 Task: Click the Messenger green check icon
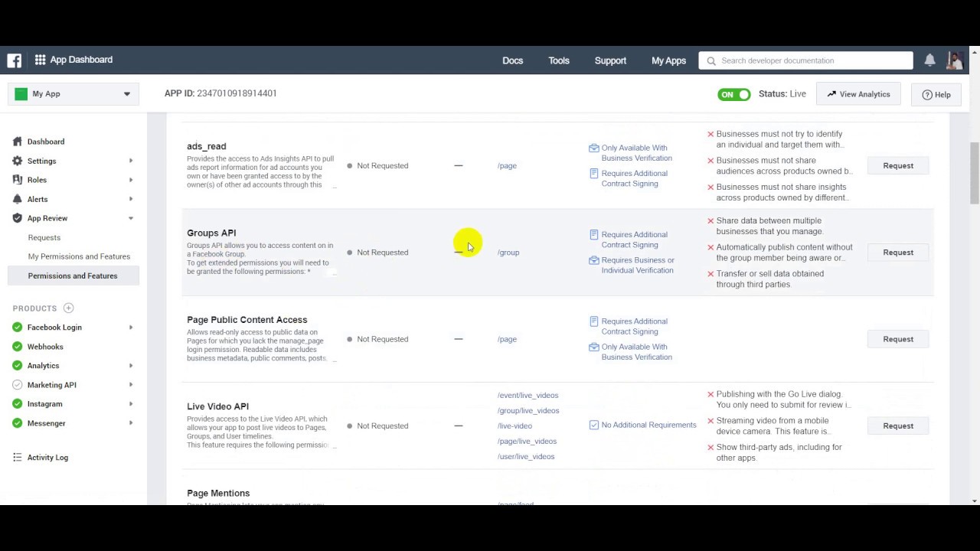pos(18,423)
